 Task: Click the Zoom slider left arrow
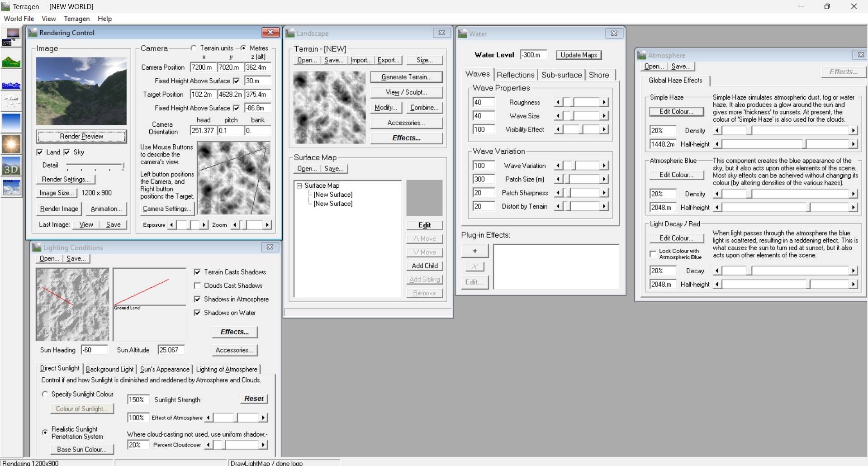pos(235,225)
